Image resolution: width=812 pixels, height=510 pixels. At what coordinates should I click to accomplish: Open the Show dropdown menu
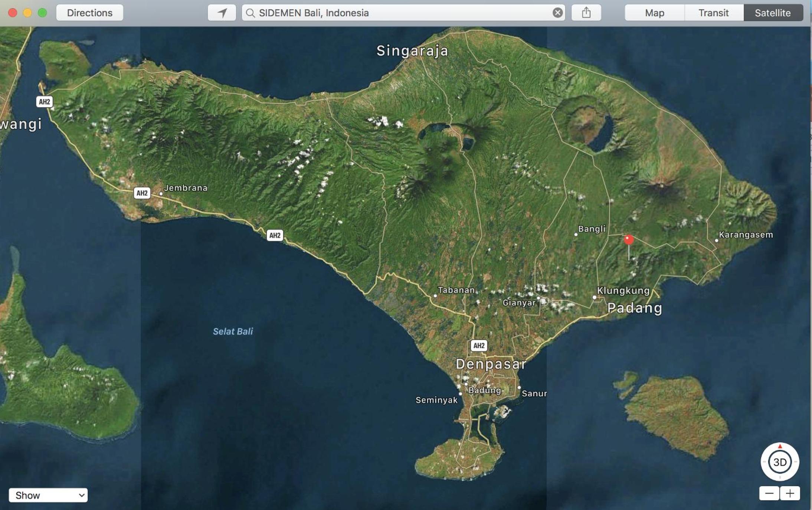click(x=48, y=495)
